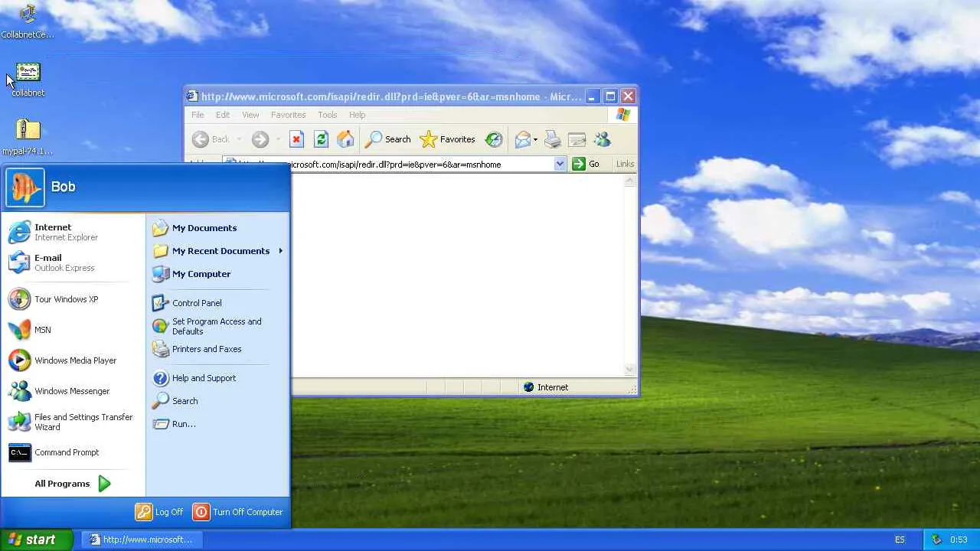Click the Start button on the taskbar
The height and width of the screenshot is (551, 980).
(x=36, y=540)
